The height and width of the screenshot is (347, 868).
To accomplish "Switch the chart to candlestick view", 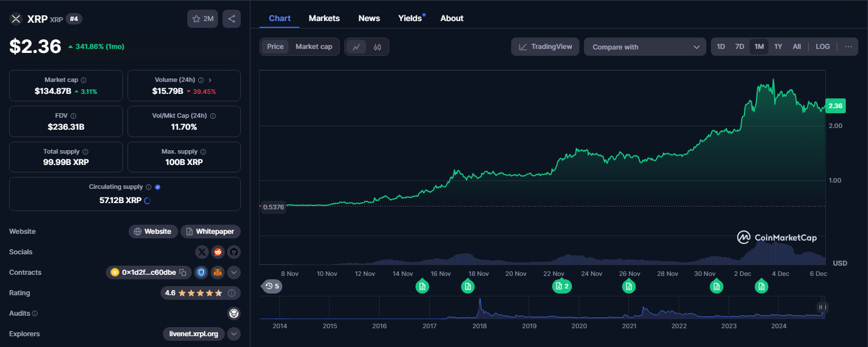I will tap(377, 47).
